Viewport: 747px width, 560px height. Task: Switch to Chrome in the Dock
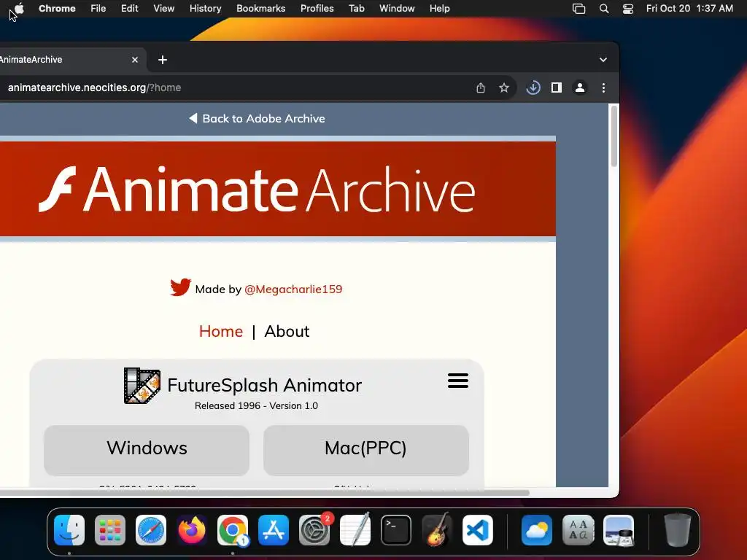click(x=233, y=530)
